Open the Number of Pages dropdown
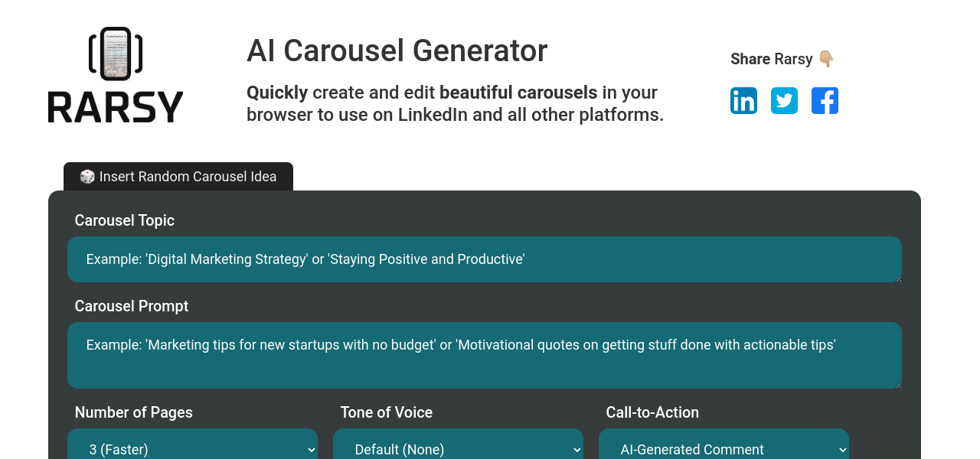 (192, 449)
